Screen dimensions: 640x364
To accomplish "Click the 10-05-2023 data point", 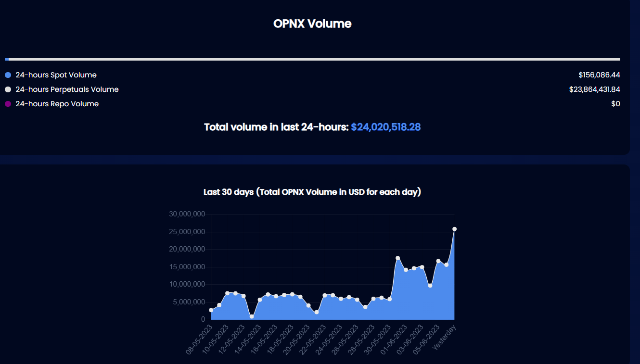I will point(228,293).
